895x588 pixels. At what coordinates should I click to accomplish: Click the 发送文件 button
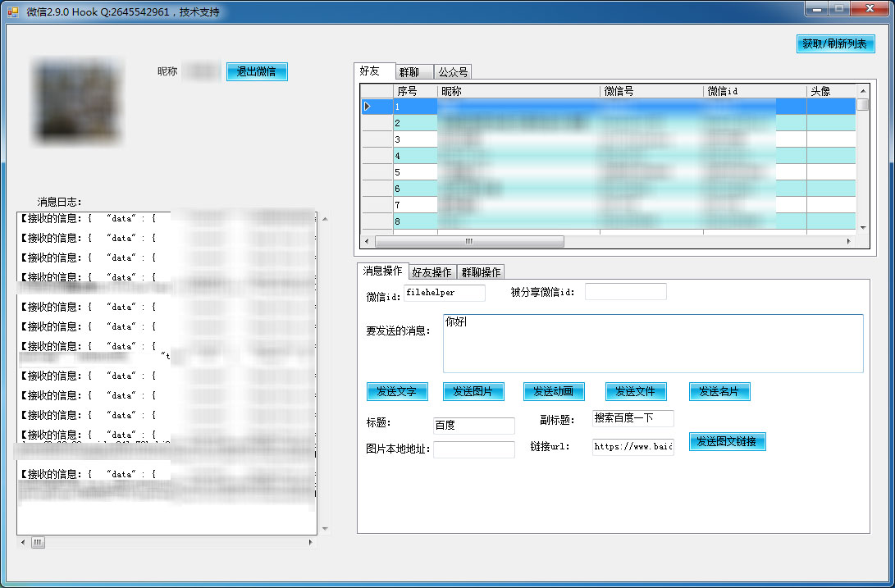(x=635, y=392)
